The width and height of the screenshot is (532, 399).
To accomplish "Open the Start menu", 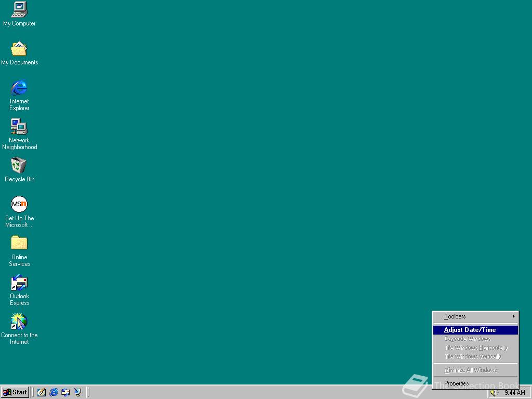I will pyautogui.click(x=15, y=392).
